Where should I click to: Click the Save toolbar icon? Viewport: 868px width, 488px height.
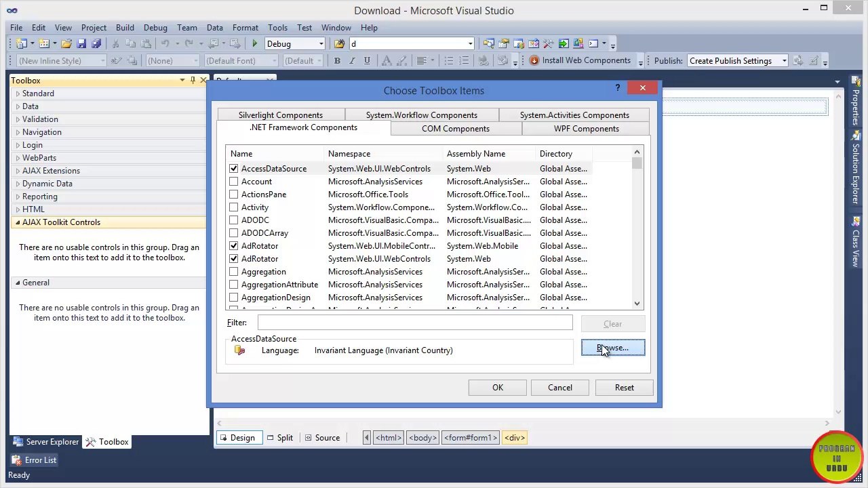pyautogui.click(x=81, y=44)
